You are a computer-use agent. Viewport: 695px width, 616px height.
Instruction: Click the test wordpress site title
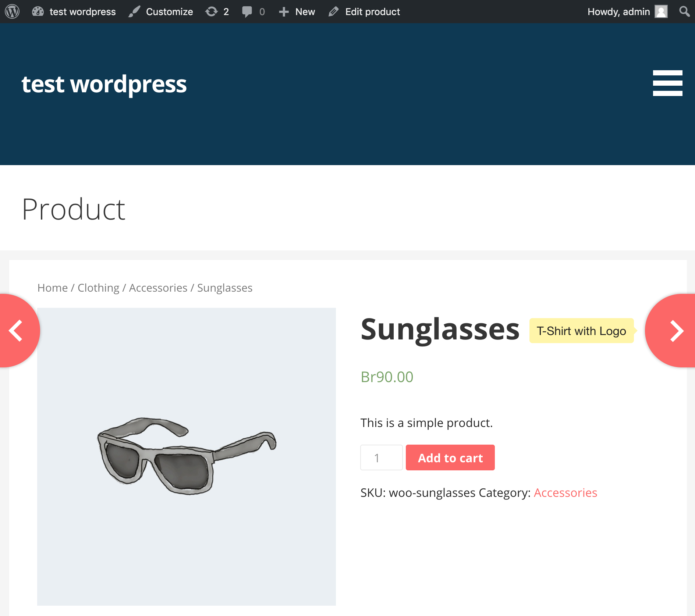[x=104, y=84]
